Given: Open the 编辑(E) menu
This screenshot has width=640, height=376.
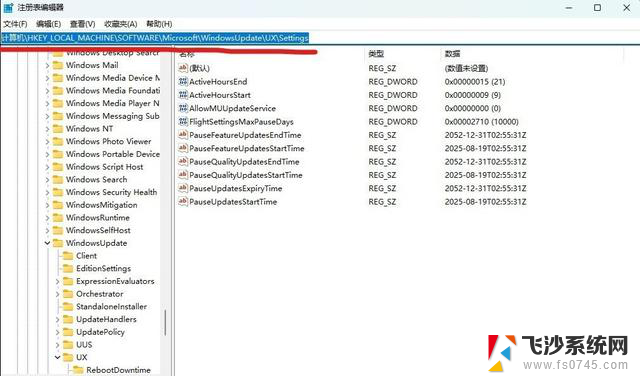Looking at the screenshot, I should (49, 24).
